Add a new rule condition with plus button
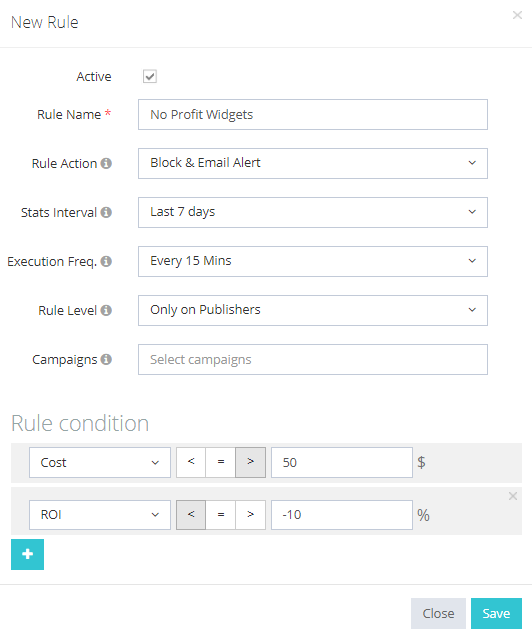Image resolution: width=532 pixels, height=640 pixels. (x=27, y=554)
